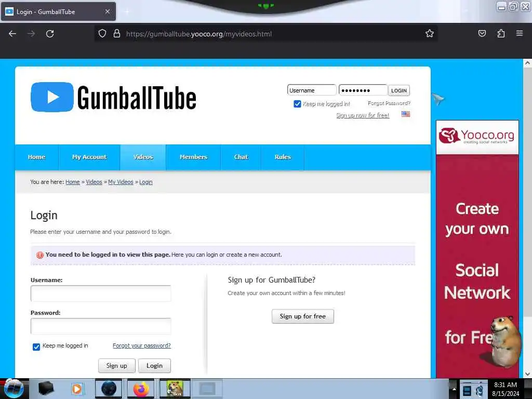The width and height of the screenshot is (532, 399).
Task: Show hidden tray icons arrow
Action: (454, 389)
